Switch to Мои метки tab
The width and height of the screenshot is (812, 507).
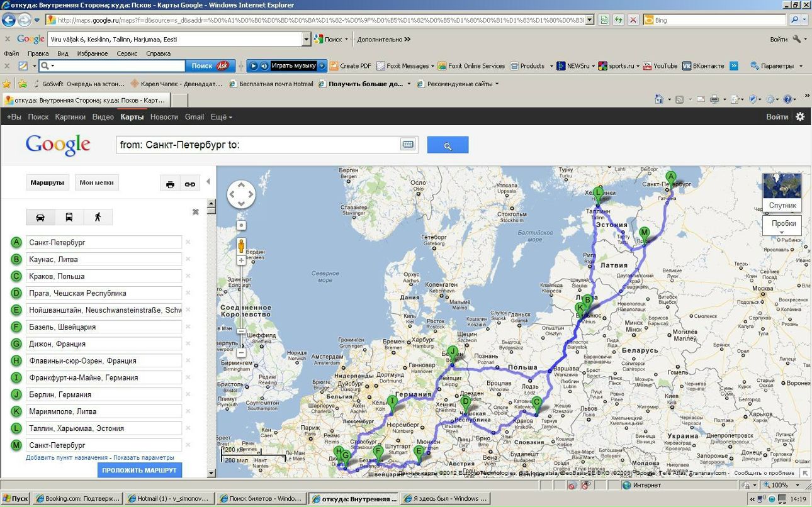click(96, 183)
